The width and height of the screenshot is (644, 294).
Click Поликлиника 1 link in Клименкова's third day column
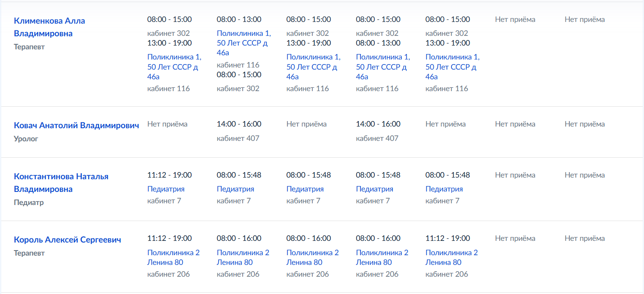(314, 67)
